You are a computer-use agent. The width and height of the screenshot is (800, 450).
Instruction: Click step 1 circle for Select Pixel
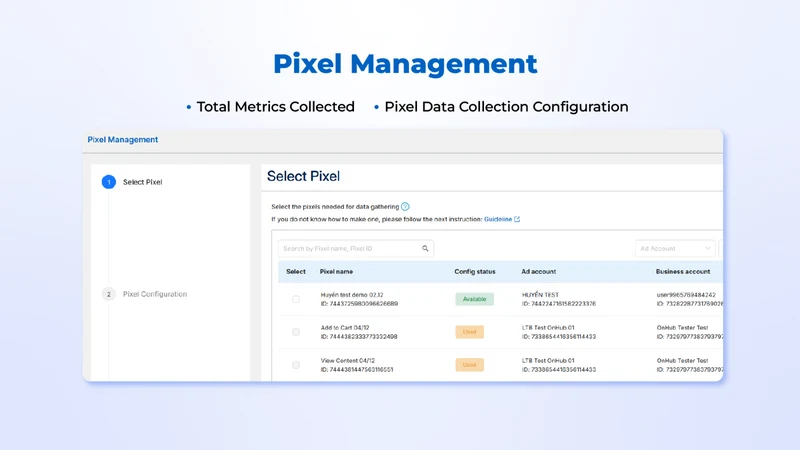coord(109,182)
